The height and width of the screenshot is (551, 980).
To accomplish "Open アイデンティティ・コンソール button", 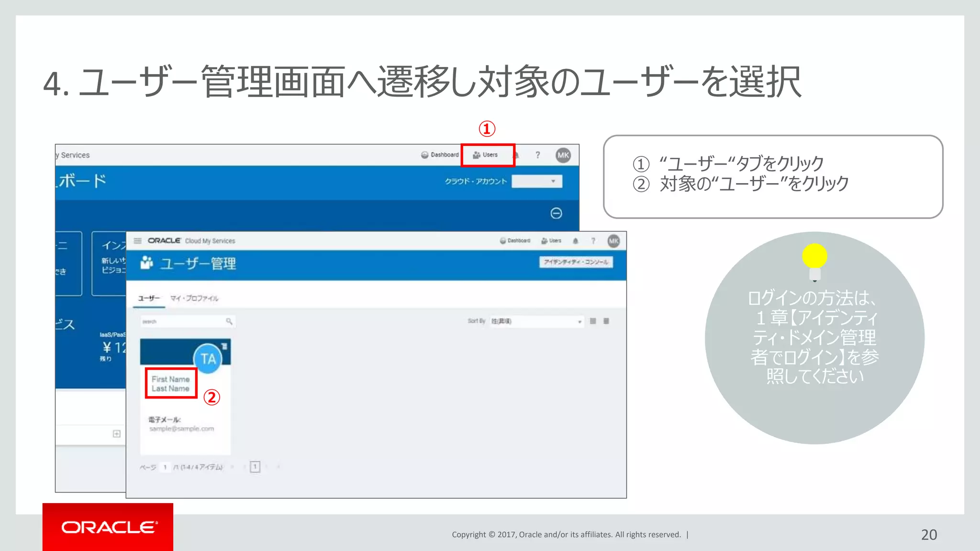I will click(576, 262).
